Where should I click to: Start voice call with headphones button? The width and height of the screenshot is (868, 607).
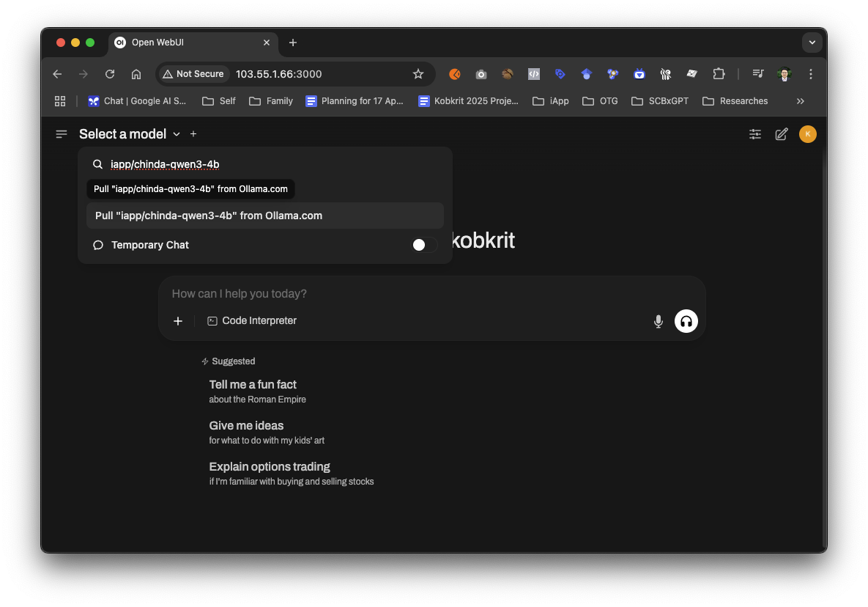686,321
